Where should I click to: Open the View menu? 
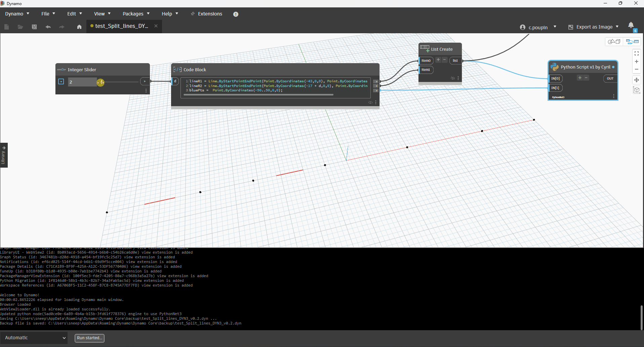click(102, 14)
